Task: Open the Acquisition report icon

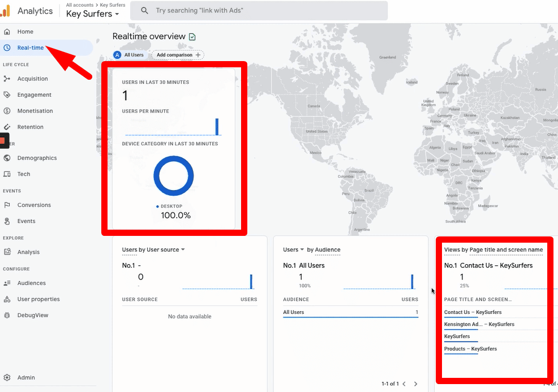Action: point(7,79)
